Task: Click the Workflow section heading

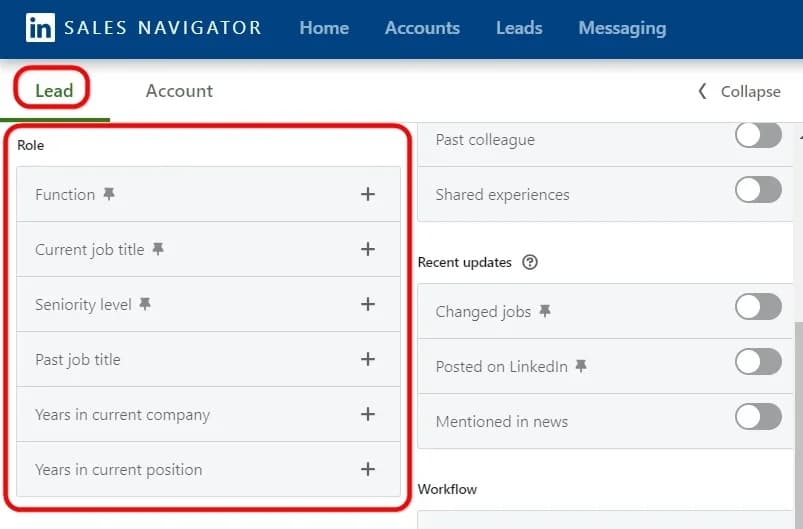Action: (447, 490)
